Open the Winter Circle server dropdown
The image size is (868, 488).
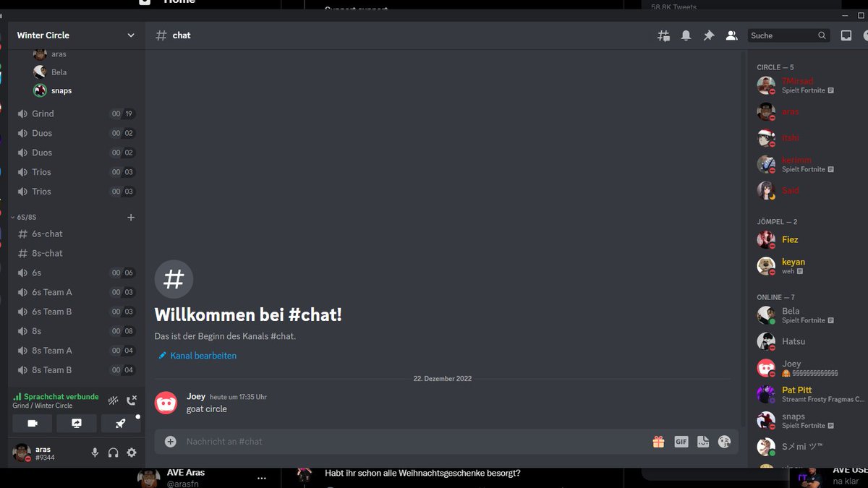click(x=76, y=35)
